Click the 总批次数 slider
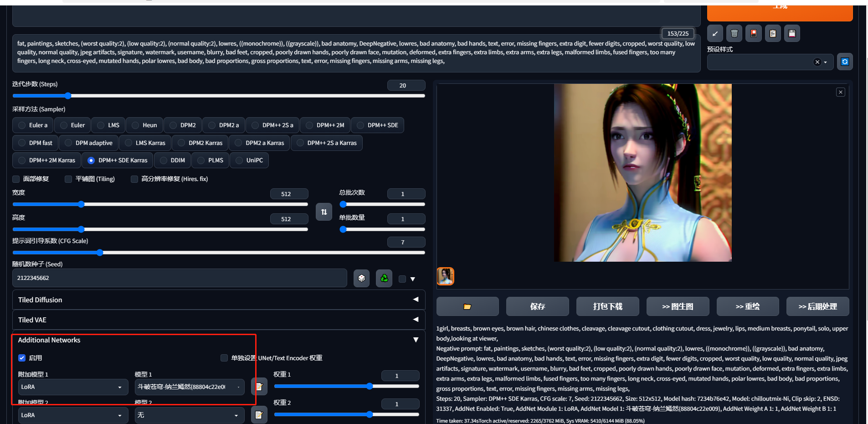 [382, 204]
